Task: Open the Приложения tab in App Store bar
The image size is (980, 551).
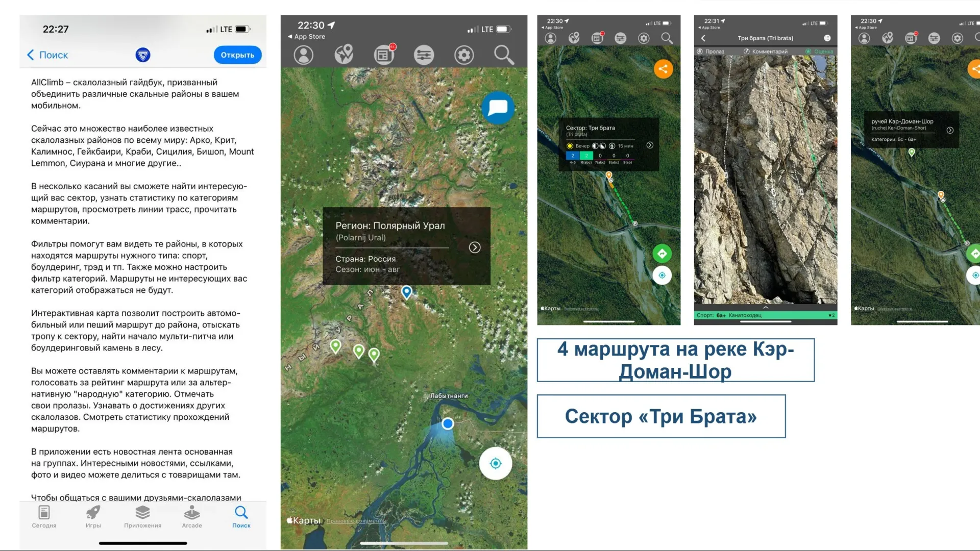Action: tap(142, 516)
